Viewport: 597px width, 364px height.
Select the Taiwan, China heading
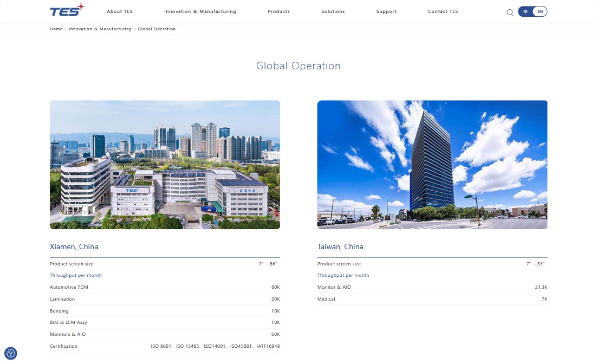click(340, 246)
